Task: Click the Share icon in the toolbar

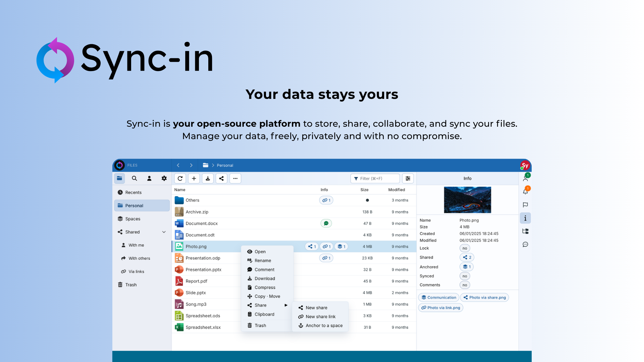Action: (x=221, y=178)
